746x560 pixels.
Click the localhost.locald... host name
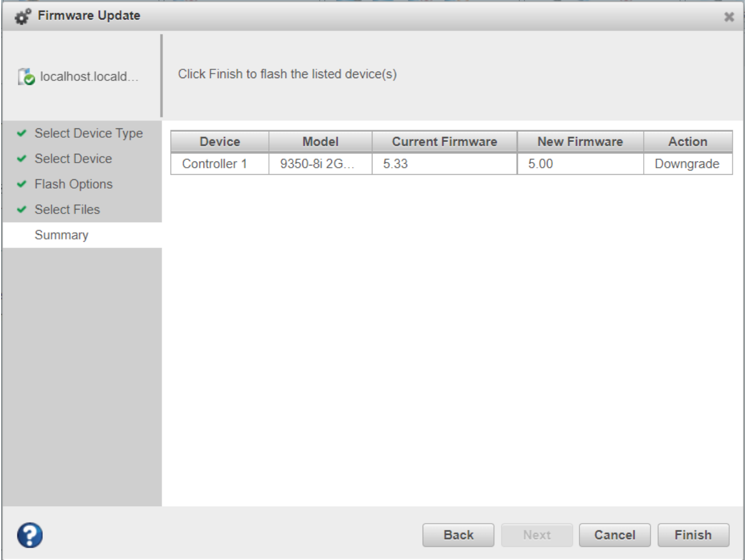tap(89, 76)
